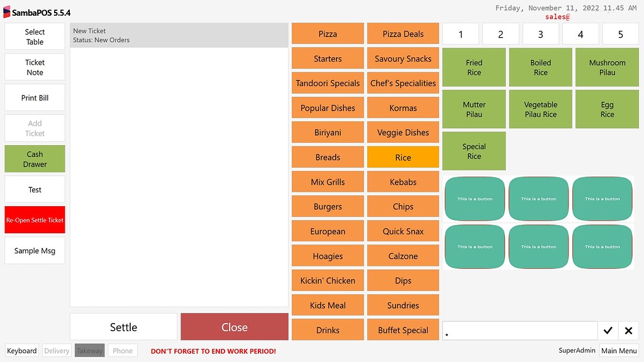Switch to Takeaway mode
This screenshot has height=362, width=644.
pos(89,350)
